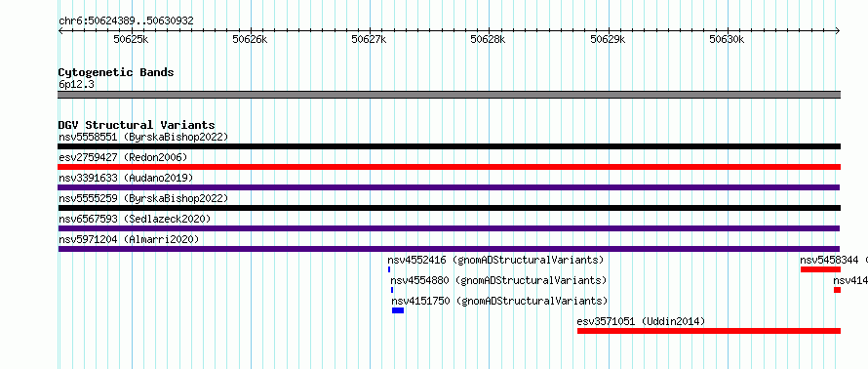Click the black nsv5558551 variant bar
Viewport: 868px width, 369px height.
click(x=449, y=146)
